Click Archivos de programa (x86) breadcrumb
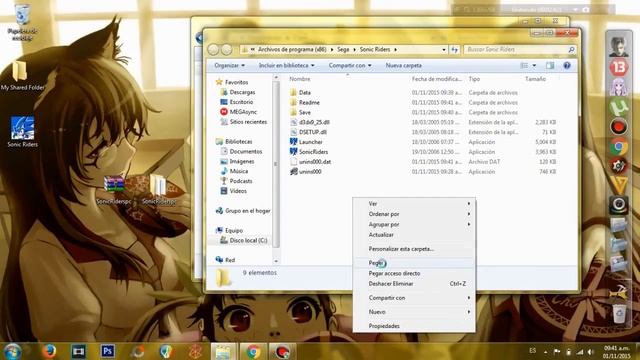 [x=292, y=49]
